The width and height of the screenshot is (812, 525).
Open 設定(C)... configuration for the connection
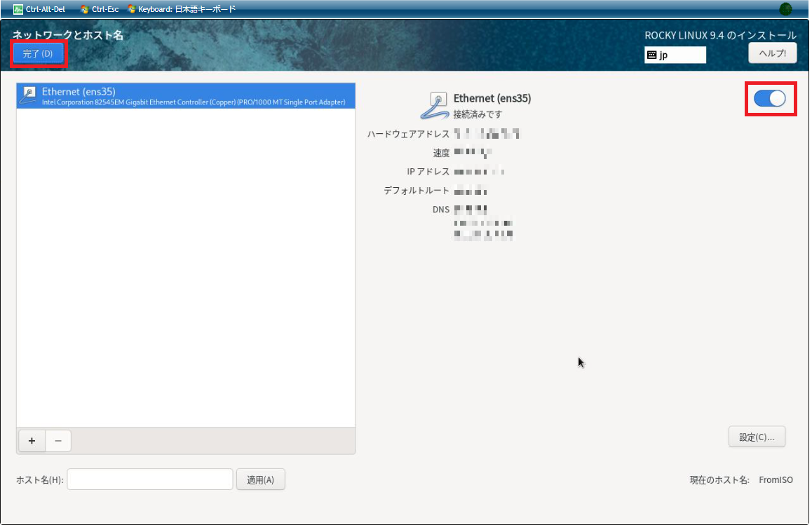coord(757,437)
